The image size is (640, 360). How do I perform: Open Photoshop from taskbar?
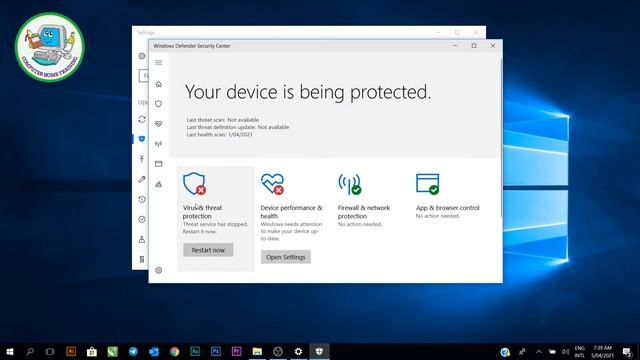click(x=216, y=351)
